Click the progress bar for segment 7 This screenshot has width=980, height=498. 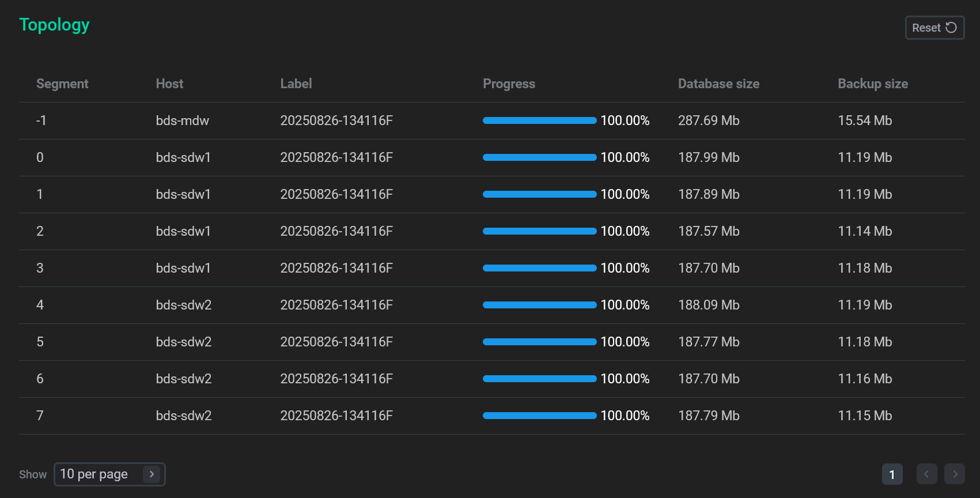(x=539, y=416)
